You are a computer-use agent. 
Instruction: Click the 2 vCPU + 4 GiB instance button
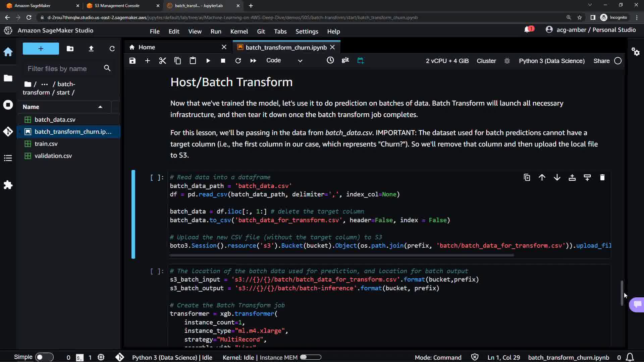pos(447,61)
